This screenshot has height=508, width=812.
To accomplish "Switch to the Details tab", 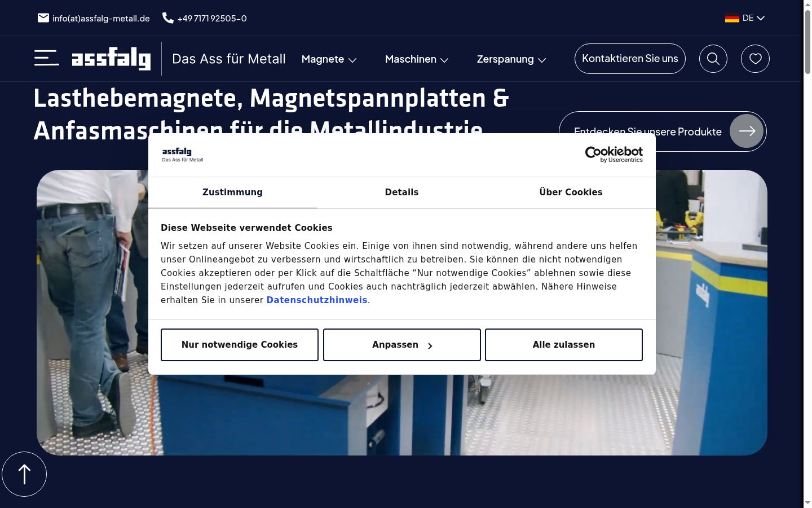I will [401, 192].
